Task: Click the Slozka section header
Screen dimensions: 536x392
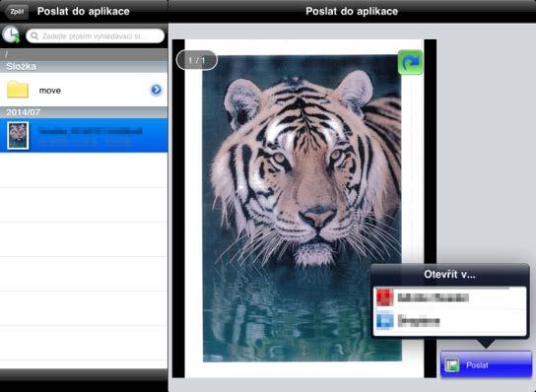Action: [84, 67]
